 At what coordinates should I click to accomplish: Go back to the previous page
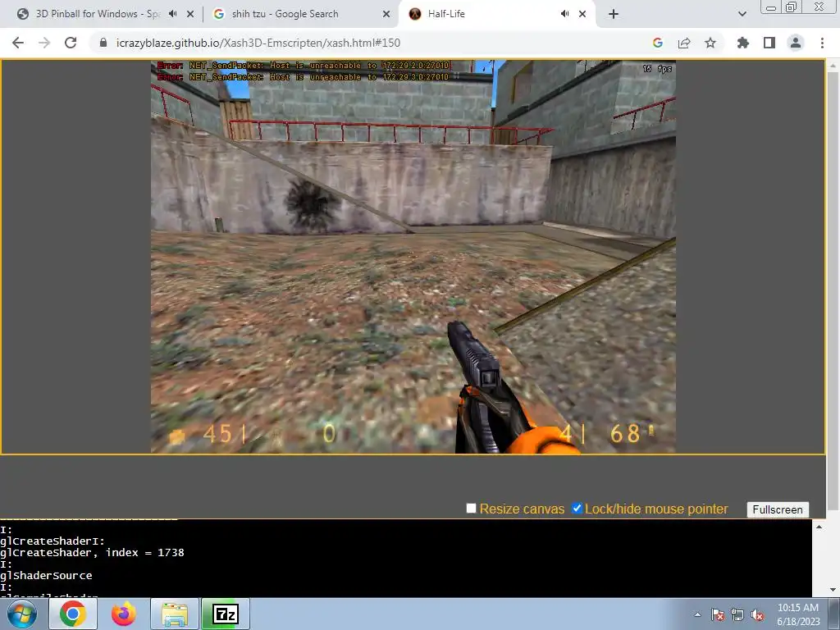(x=18, y=43)
